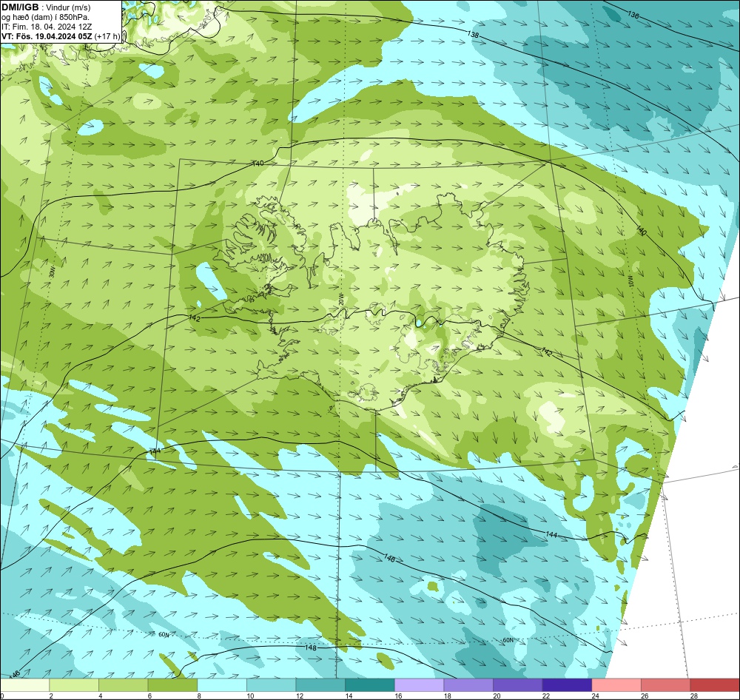Click the 10W longitude label
The height and width of the screenshot is (700, 740).
tap(630, 282)
